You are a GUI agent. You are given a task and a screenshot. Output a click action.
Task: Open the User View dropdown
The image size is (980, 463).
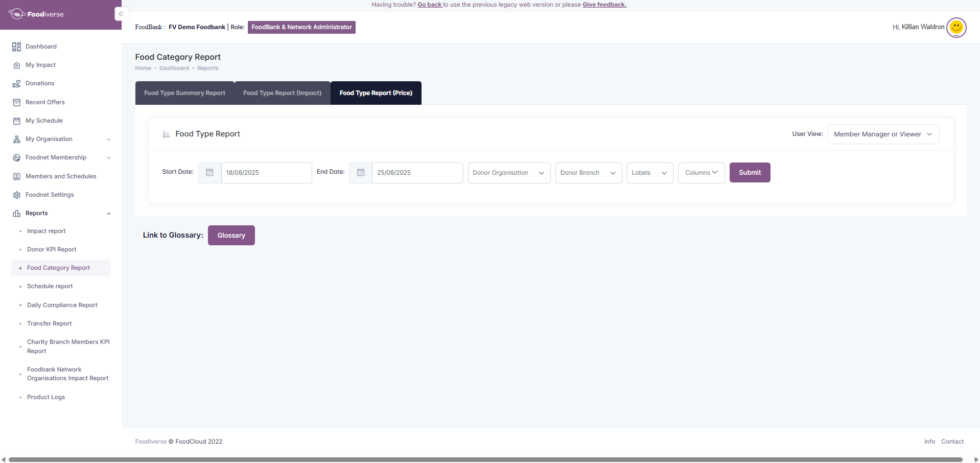[883, 134]
